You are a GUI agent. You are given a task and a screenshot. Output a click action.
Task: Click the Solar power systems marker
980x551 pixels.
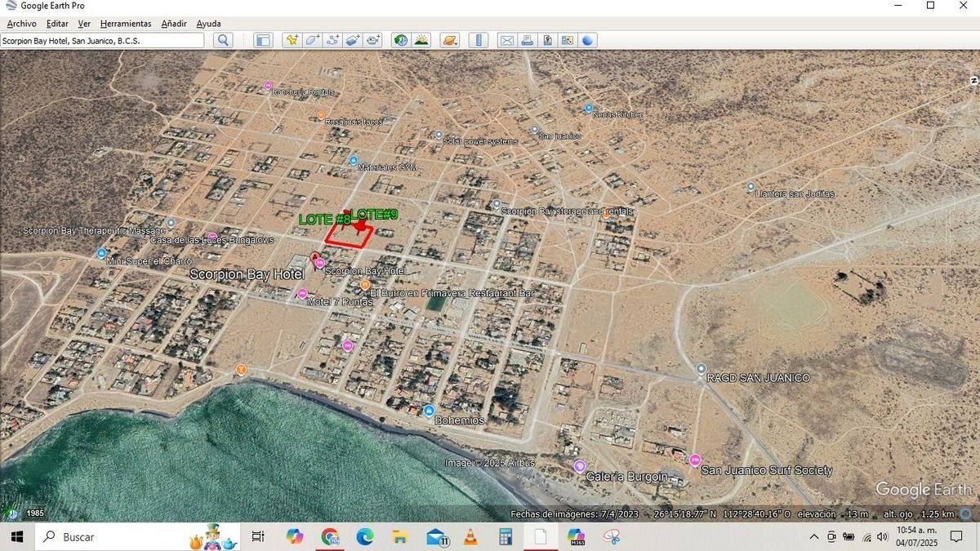click(439, 135)
